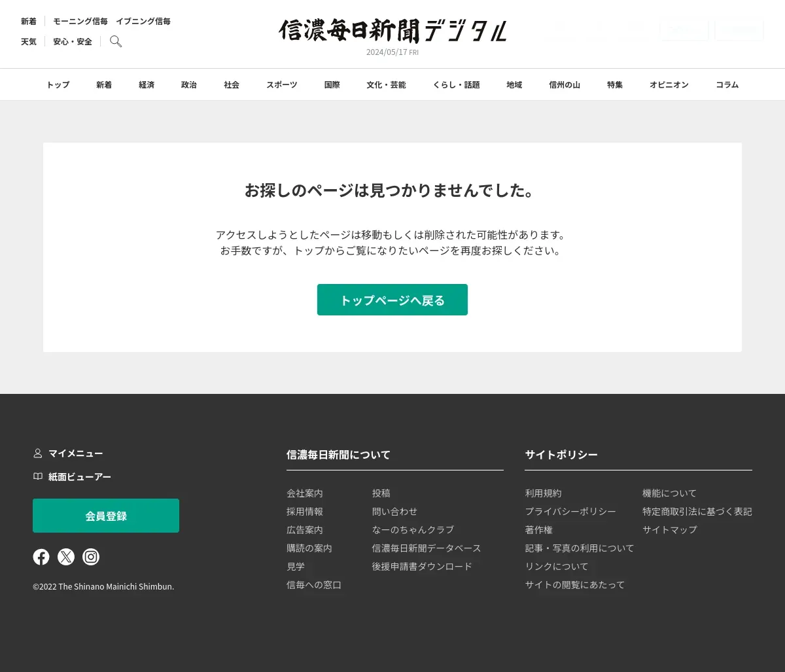Open なーのちゃんクラブ link
The image size is (785, 672).
(413, 530)
